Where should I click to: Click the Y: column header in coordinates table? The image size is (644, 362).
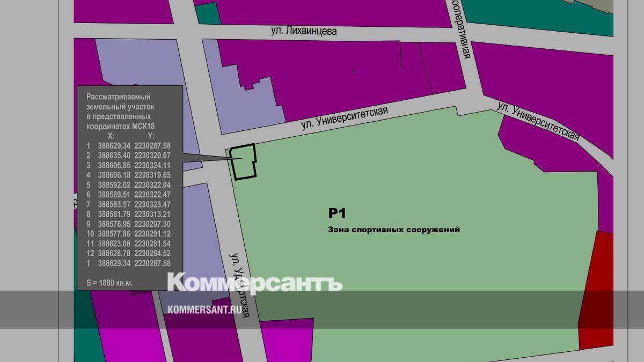click(x=151, y=136)
